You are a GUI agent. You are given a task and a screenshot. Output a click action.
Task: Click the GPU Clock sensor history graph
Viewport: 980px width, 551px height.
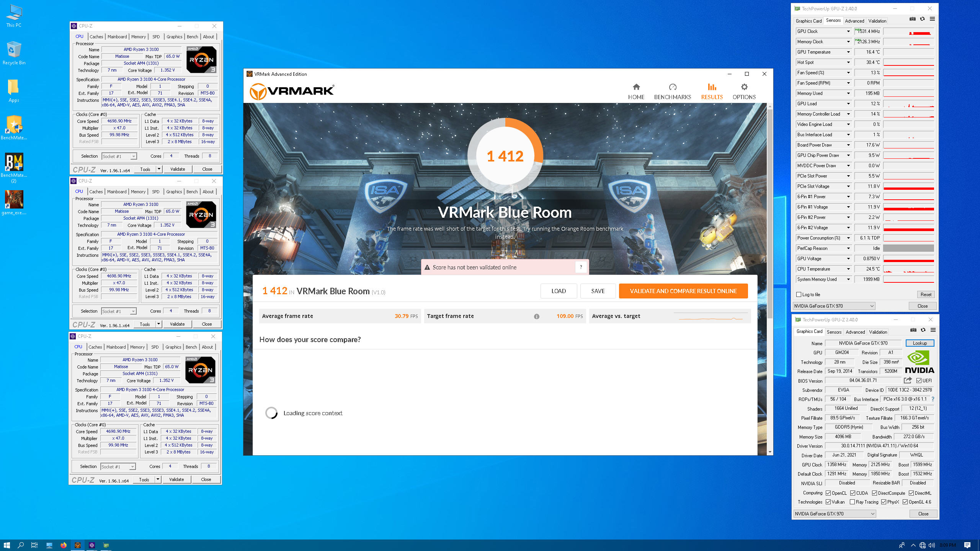(909, 31)
